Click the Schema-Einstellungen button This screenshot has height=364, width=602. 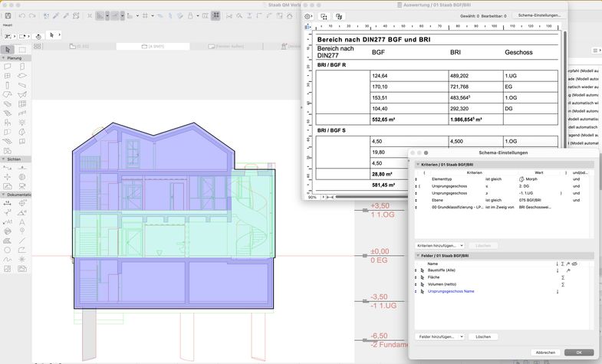539,15
